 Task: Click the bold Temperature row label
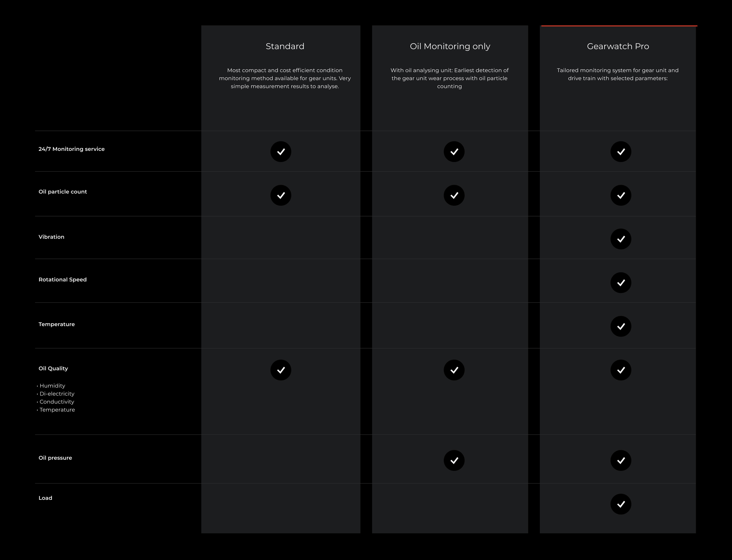57,324
